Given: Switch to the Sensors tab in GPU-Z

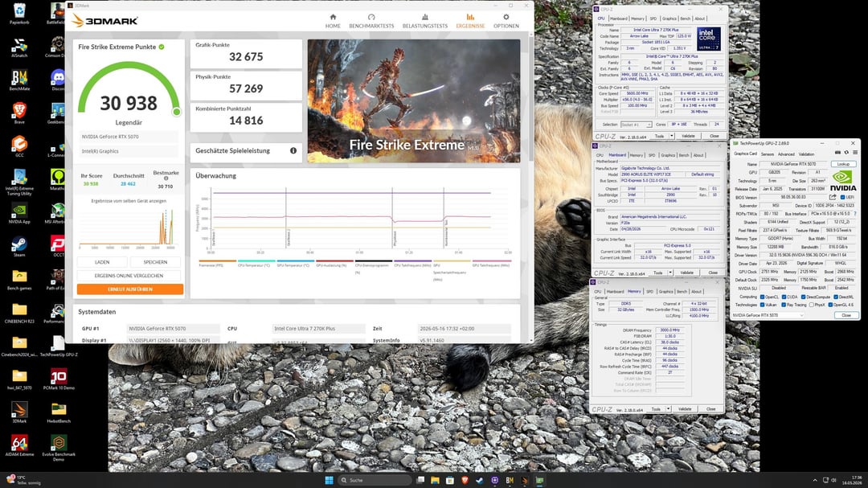Looking at the screenshot, I should click(768, 154).
